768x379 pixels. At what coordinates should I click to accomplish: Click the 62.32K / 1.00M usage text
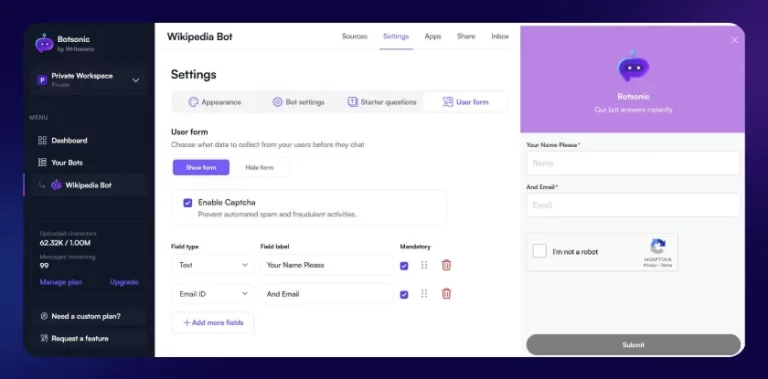[x=65, y=243]
